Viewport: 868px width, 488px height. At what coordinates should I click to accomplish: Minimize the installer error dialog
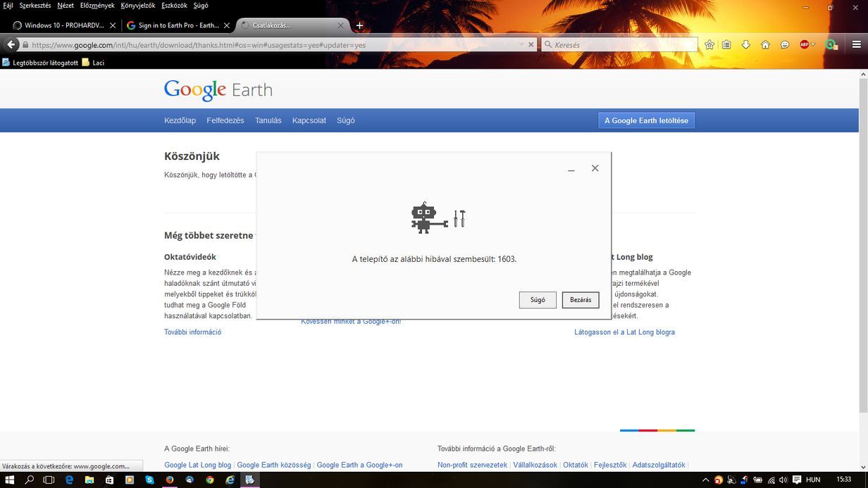click(571, 169)
